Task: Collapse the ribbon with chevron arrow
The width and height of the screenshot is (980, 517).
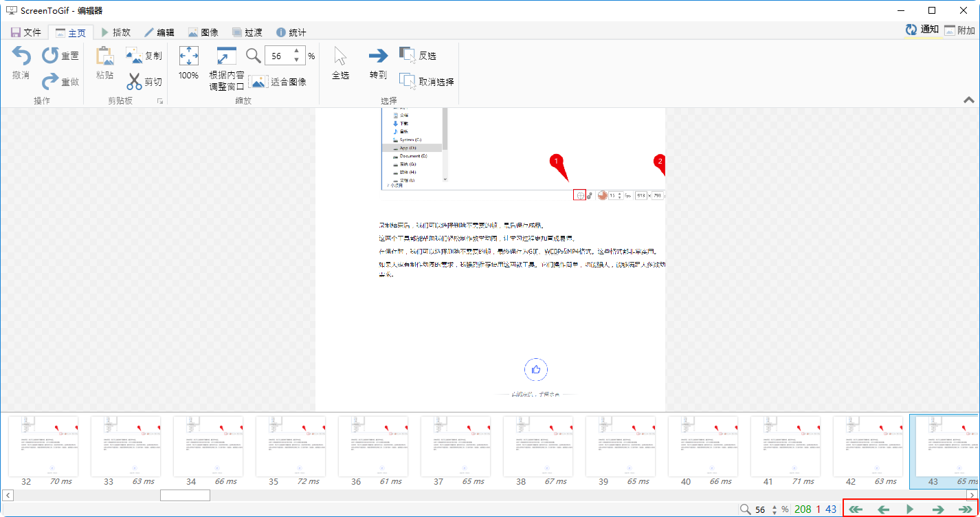Action: tap(968, 100)
